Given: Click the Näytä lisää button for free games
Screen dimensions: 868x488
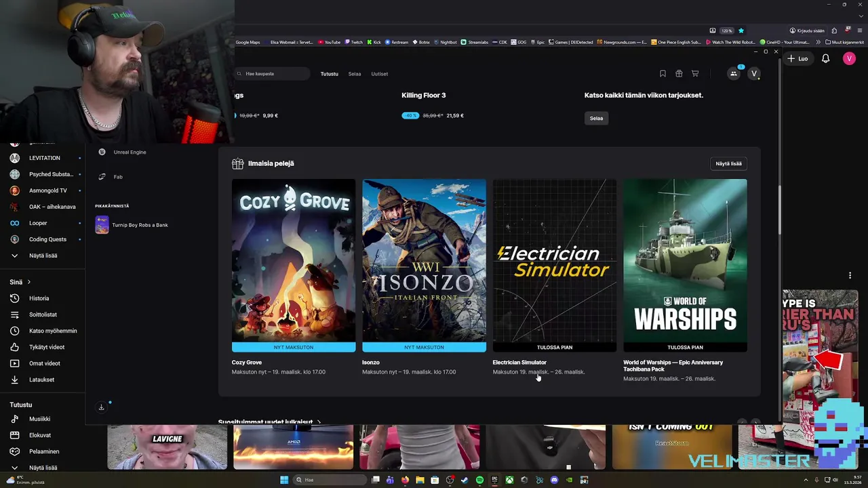Looking at the screenshot, I should pos(728,163).
